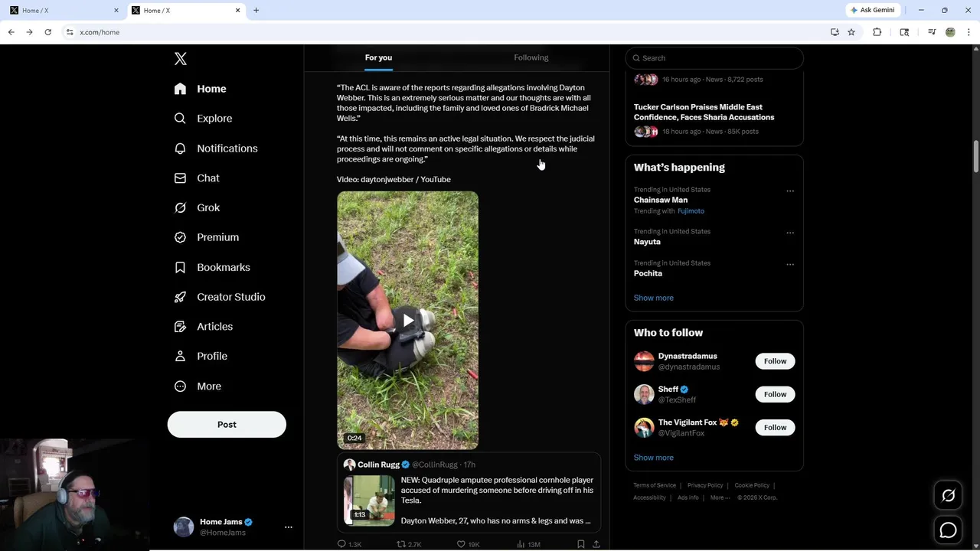The width and height of the screenshot is (980, 551).
Task: Switch to the Following tab
Action: coord(531,57)
